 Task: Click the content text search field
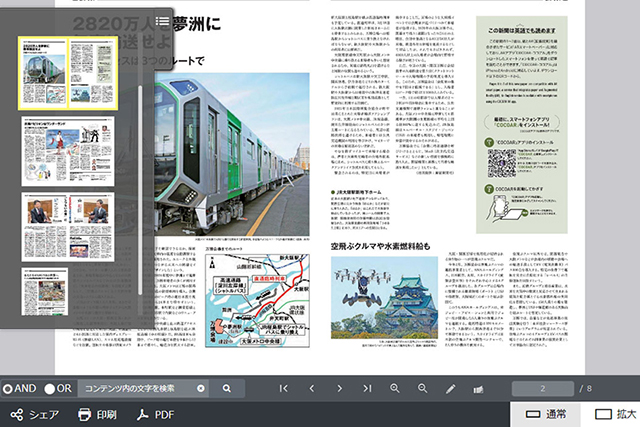pyautogui.click(x=135, y=388)
